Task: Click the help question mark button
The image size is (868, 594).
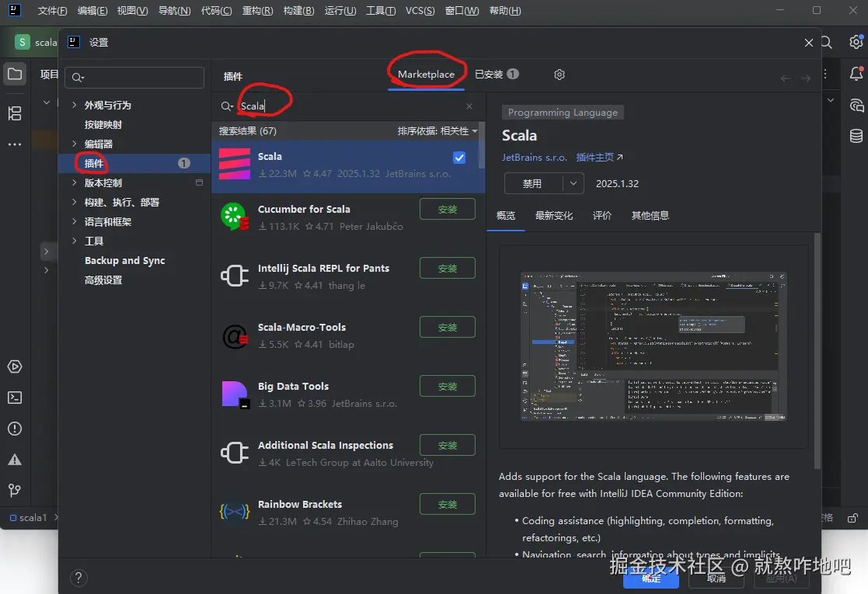Action: tap(78, 578)
